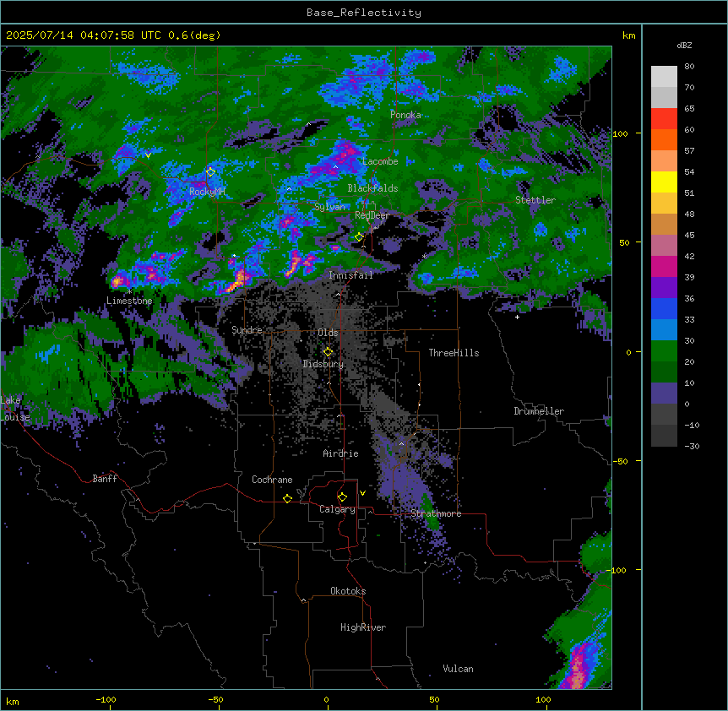Click the 0.6(deg) elevation text
Viewport: 728px width, 711px height.
coord(194,35)
